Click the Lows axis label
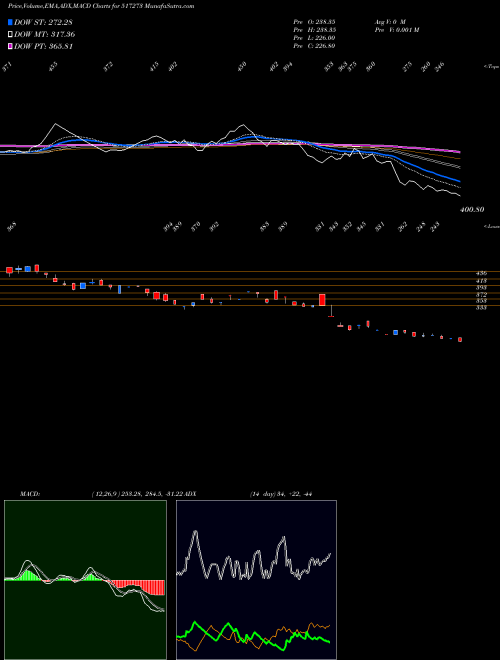This screenshot has height=660, width=500. point(492,226)
